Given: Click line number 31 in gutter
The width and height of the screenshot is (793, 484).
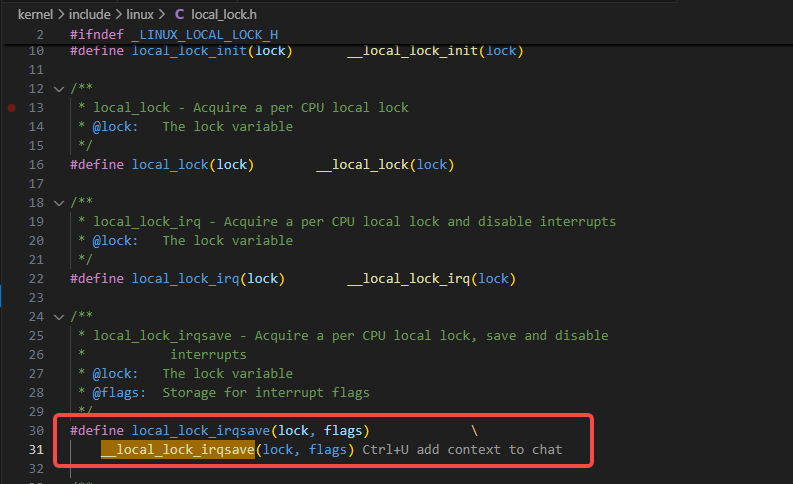Looking at the screenshot, I should [36, 450].
